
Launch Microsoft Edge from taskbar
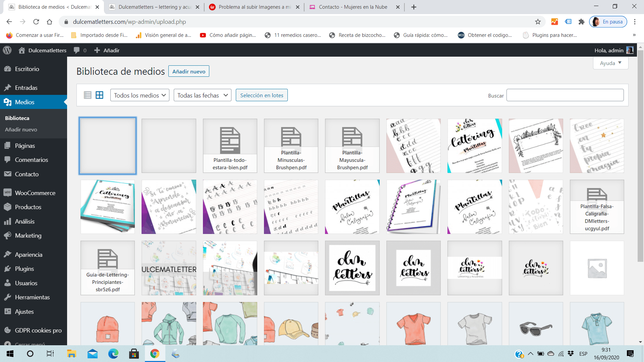click(113, 354)
